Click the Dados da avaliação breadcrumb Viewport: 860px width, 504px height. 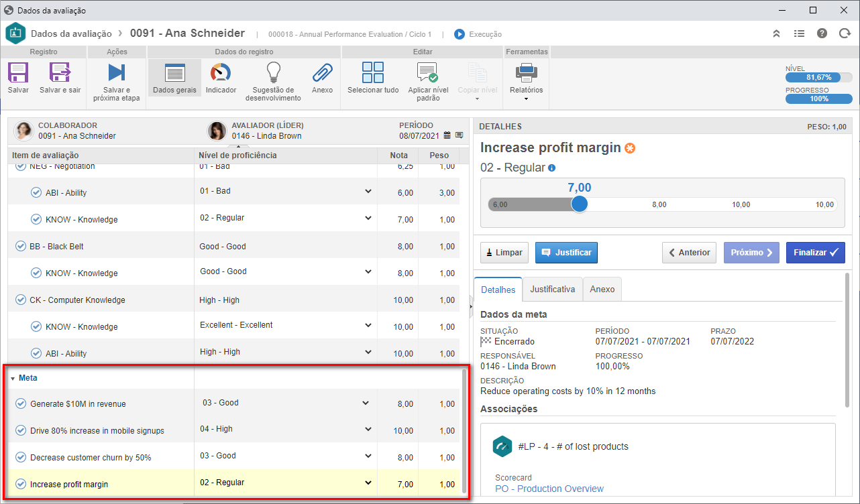point(71,33)
